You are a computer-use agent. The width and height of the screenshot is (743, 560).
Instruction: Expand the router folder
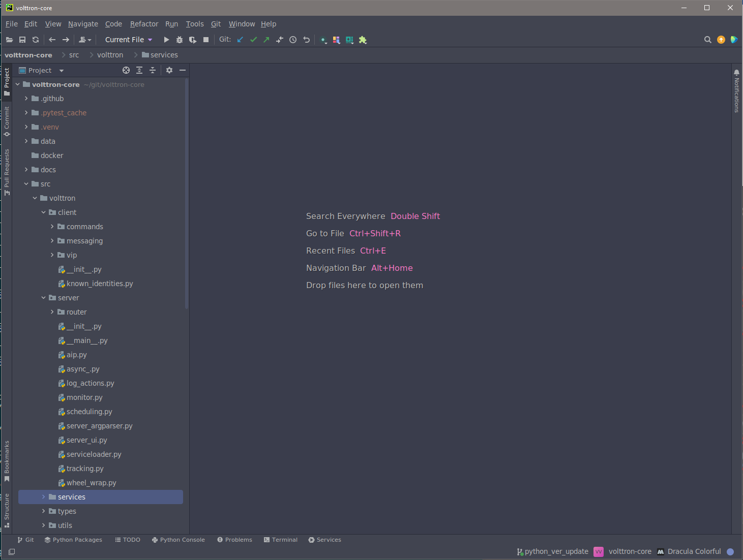coord(52,312)
